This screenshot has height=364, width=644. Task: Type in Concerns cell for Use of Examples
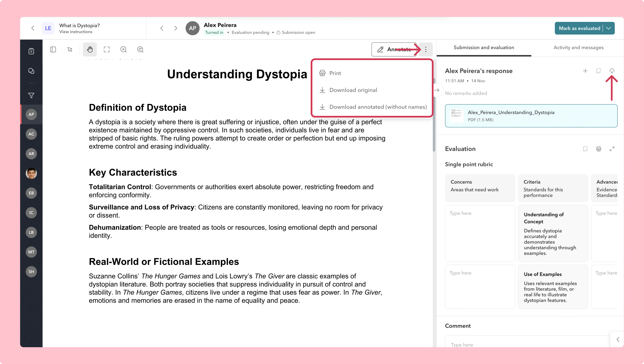pos(480,287)
